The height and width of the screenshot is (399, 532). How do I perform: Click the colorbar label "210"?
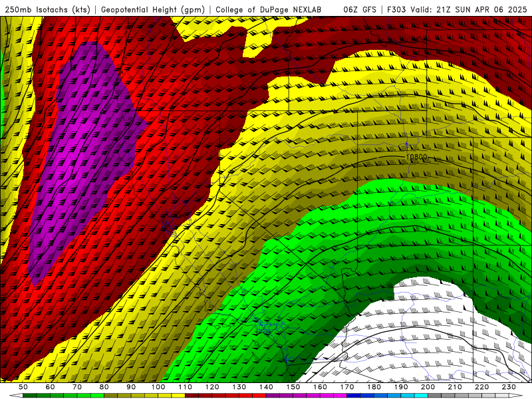point(455,387)
